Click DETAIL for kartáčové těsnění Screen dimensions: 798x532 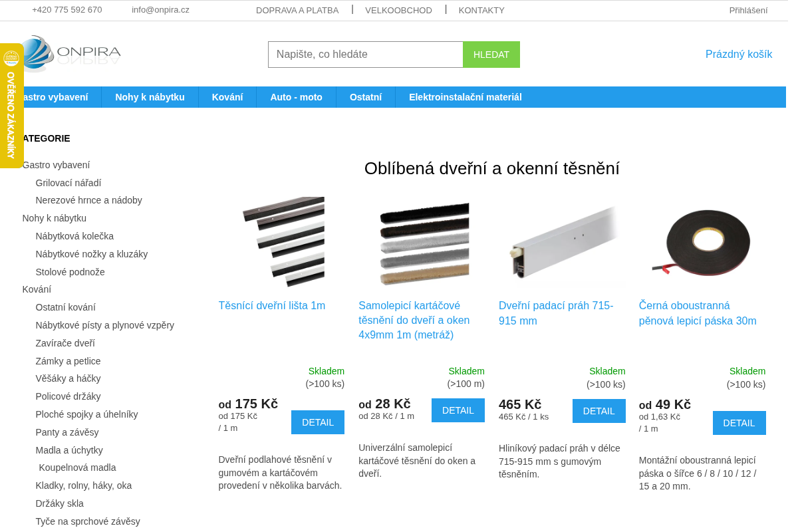tap(458, 410)
